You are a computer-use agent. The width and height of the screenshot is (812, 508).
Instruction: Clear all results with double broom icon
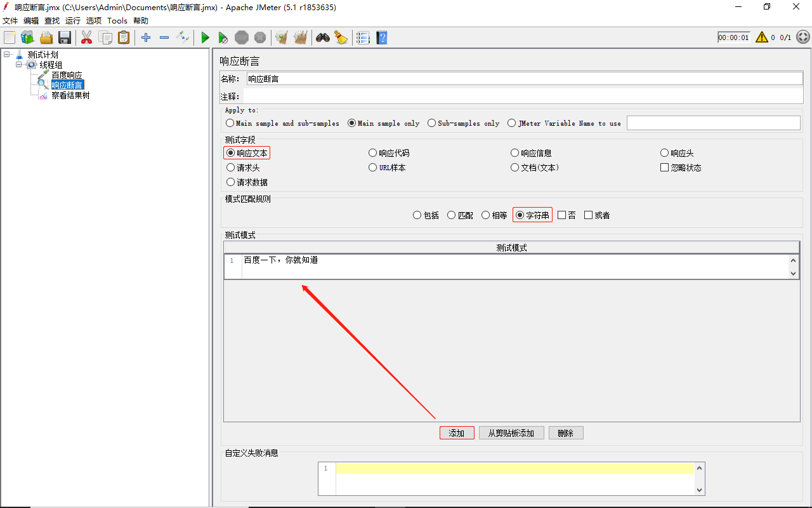point(301,37)
